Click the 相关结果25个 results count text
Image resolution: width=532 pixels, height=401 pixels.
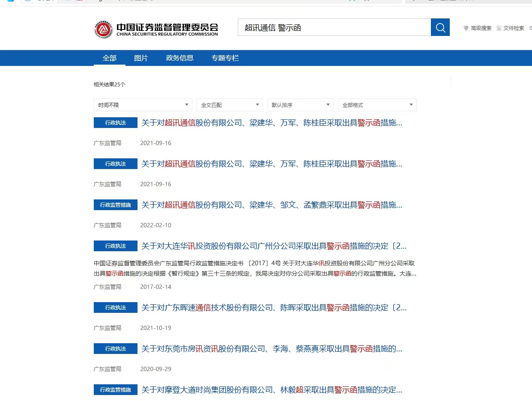(110, 84)
